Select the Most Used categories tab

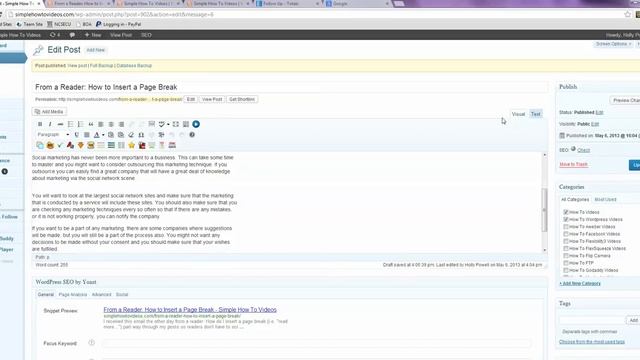[605, 200]
